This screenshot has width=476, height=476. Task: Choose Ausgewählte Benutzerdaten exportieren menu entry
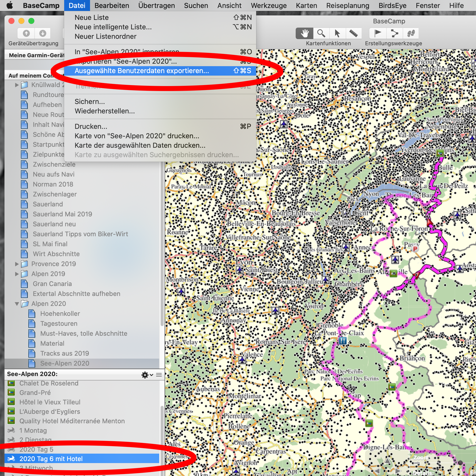point(142,71)
